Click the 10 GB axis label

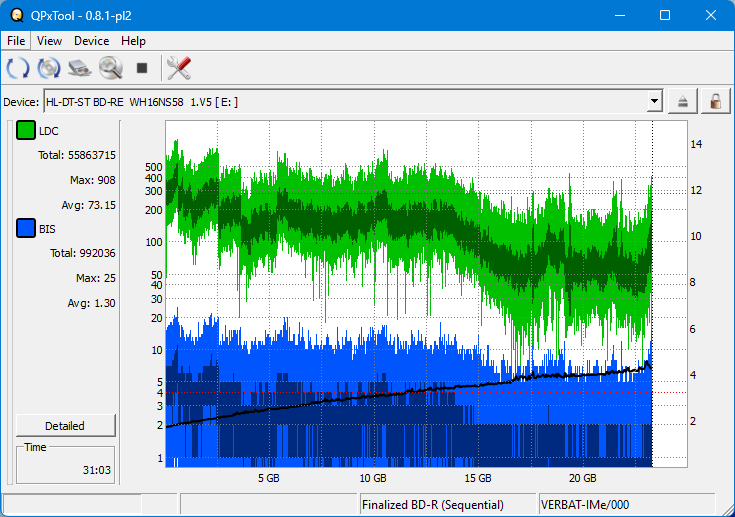click(373, 478)
